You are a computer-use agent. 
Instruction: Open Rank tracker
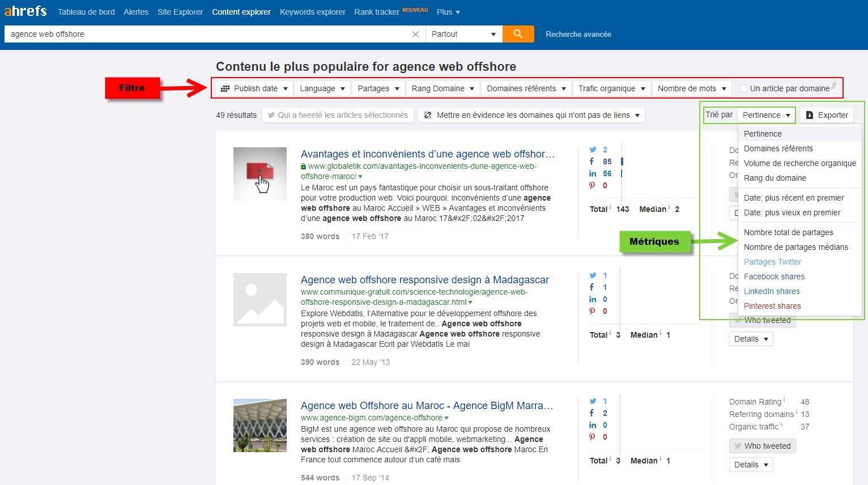(x=377, y=11)
